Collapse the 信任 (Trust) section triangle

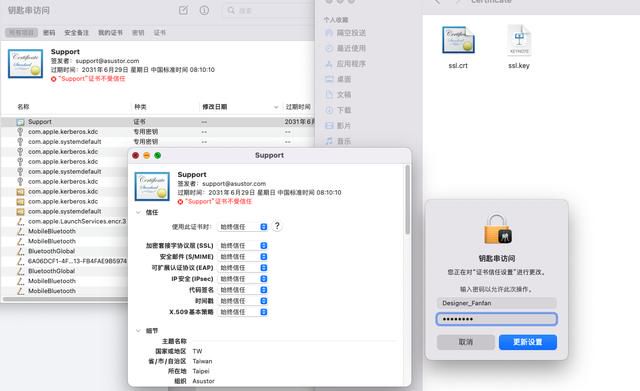pyautogui.click(x=138, y=212)
